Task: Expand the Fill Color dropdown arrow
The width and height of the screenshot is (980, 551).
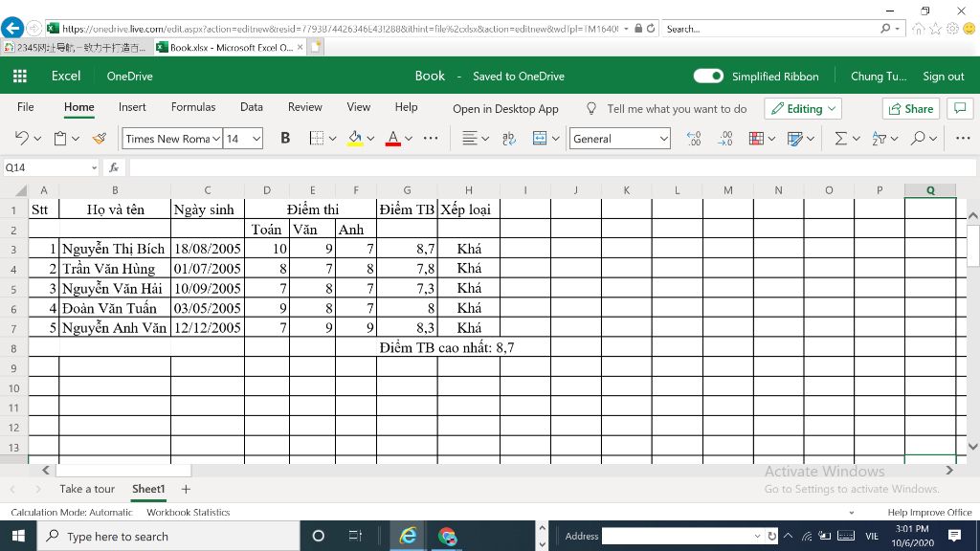Action: tap(370, 138)
